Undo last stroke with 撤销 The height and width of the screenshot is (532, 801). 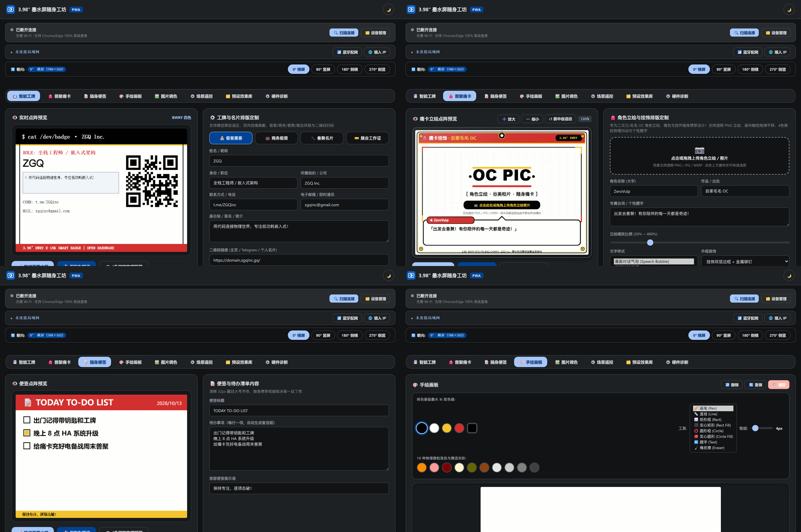coord(732,385)
